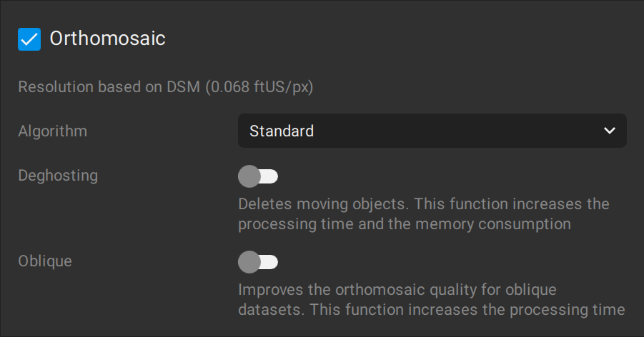Enable the Deghosting toggle switch
644x337 pixels.
[x=258, y=176]
